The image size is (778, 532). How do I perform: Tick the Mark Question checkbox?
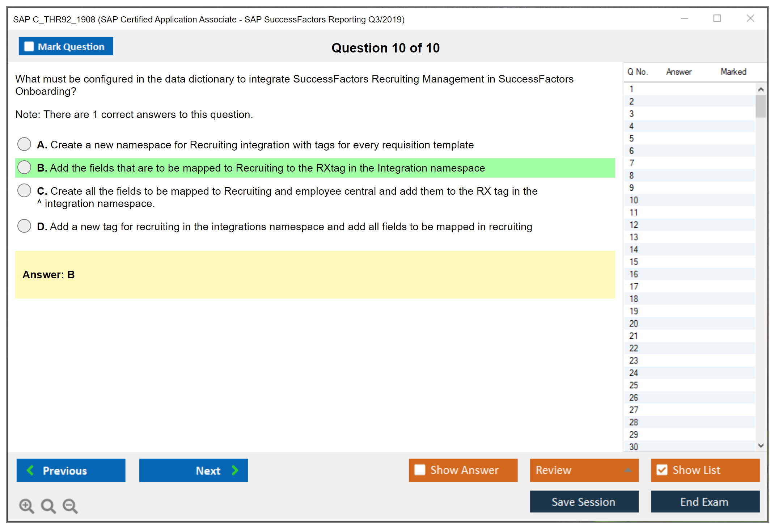[29, 46]
